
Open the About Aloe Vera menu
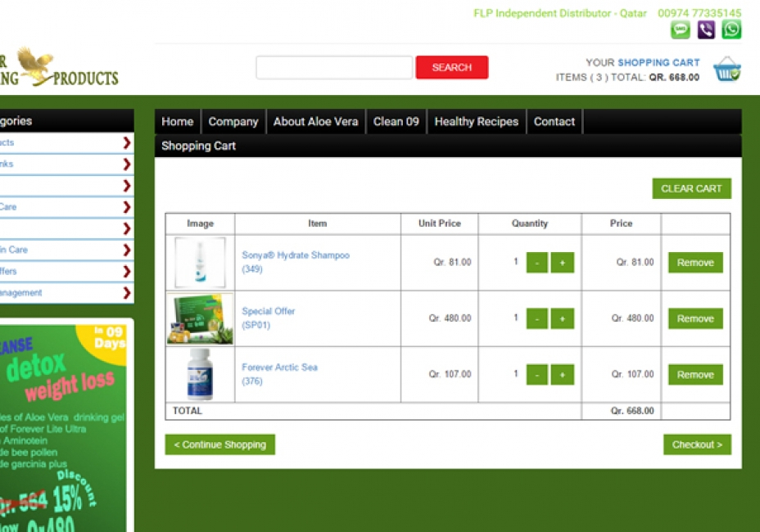pyautogui.click(x=315, y=122)
